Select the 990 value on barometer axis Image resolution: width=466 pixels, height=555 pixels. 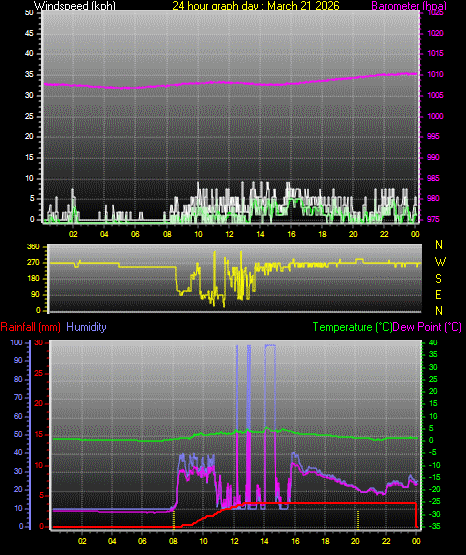click(433, 157)
